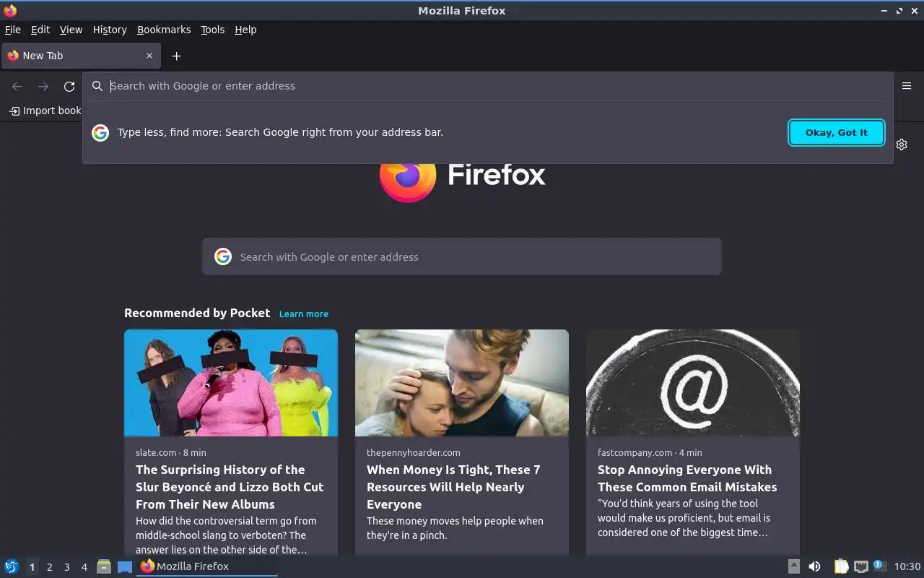The image size is (924, 578).
Task: Click the network connection tray icon
Action: point(860,566)
